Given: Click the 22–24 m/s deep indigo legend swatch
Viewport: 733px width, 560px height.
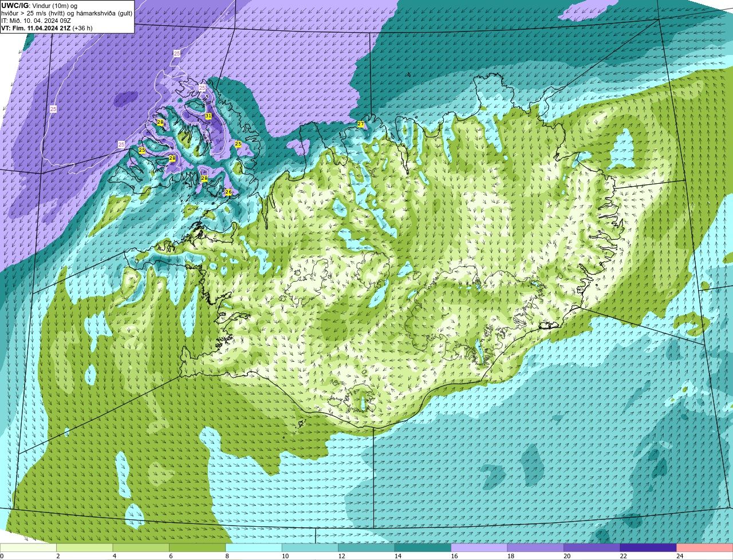Looking at the screenshot, I should tap(648, 547).
